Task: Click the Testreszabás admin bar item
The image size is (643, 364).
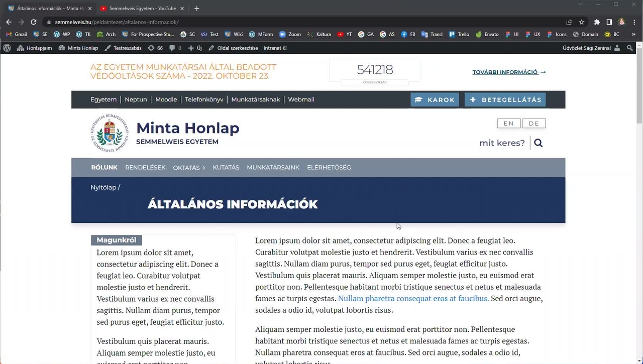Action: point(123,48)
